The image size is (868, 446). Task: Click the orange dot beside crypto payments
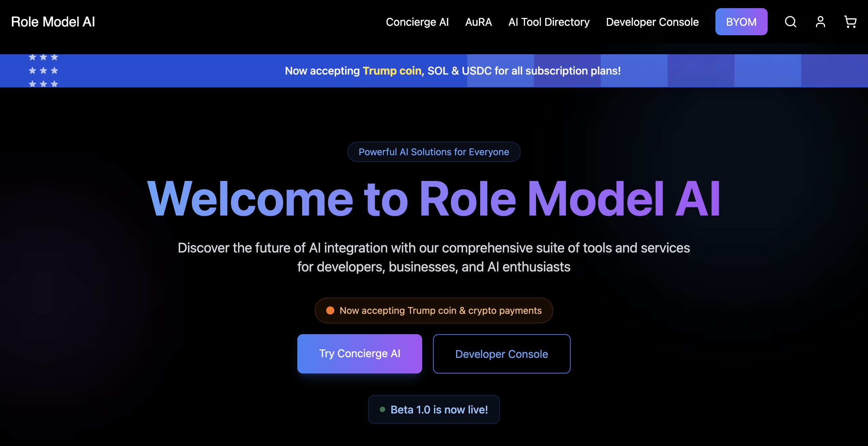click(330, 310)
